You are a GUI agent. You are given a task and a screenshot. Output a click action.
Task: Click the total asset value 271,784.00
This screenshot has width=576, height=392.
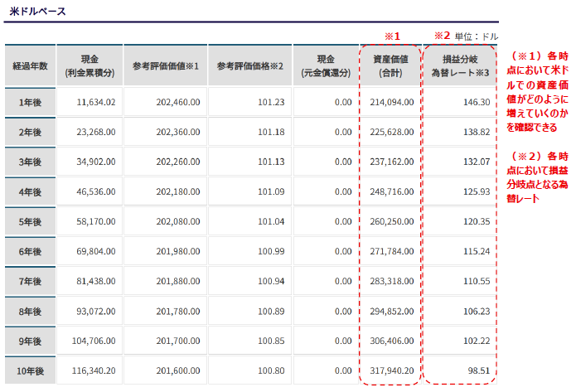pyautogui.click(x=392, y=251)
